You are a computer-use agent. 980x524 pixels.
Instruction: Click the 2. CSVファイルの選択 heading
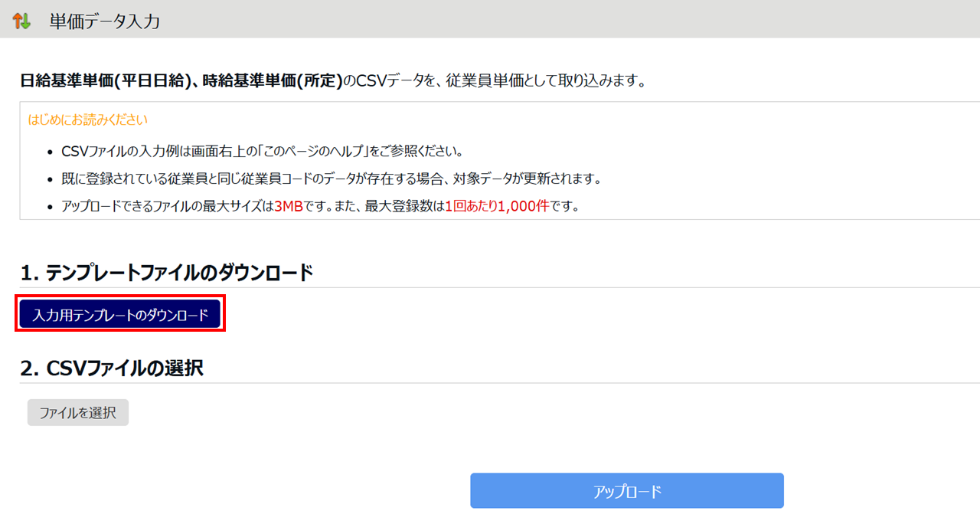(112, 368)
